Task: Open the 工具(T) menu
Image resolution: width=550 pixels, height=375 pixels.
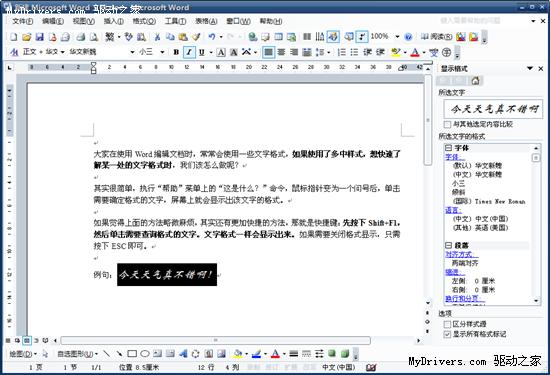Action: click(x=175, y=21)
